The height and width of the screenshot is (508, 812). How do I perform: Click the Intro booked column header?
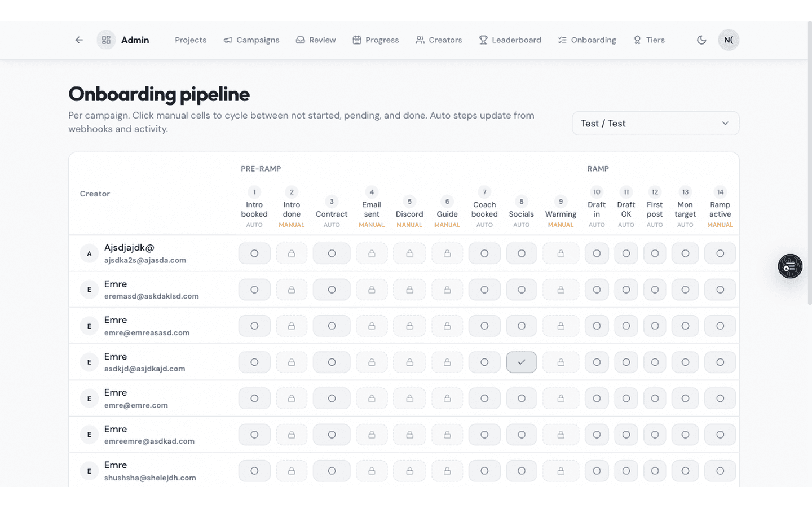point(254,207)
